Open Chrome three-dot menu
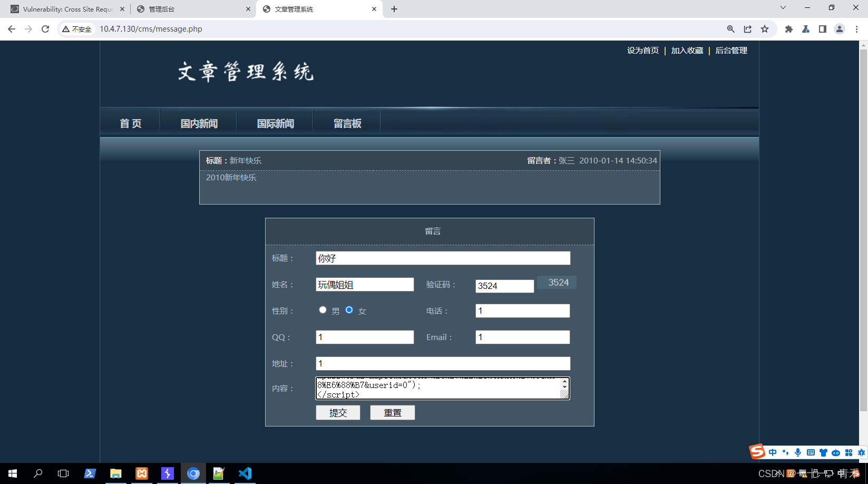Image resolution: width=868 pixels, height=484 pixels. 856,29
